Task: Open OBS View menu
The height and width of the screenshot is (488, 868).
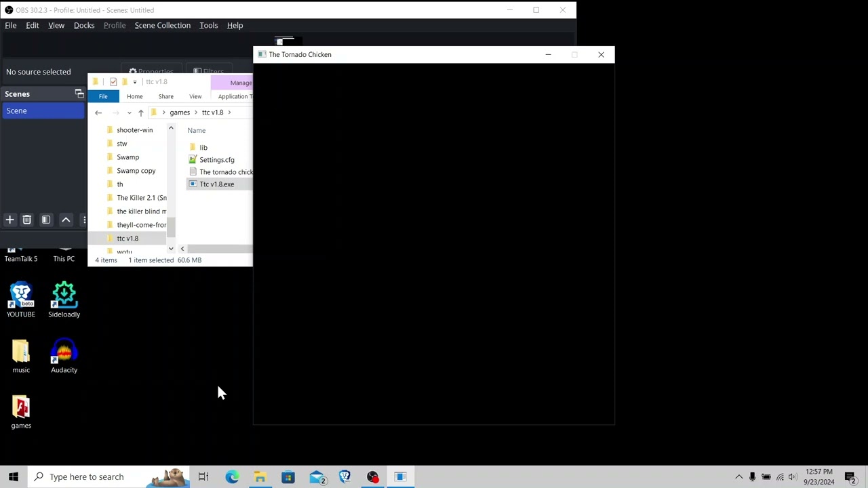Action: pos(56,25)
